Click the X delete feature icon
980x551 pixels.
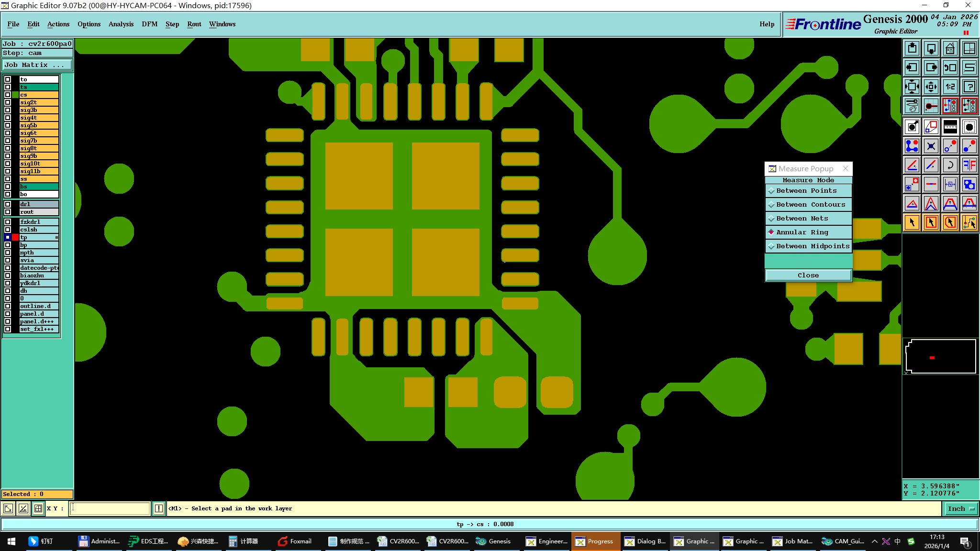click(931, 146)
